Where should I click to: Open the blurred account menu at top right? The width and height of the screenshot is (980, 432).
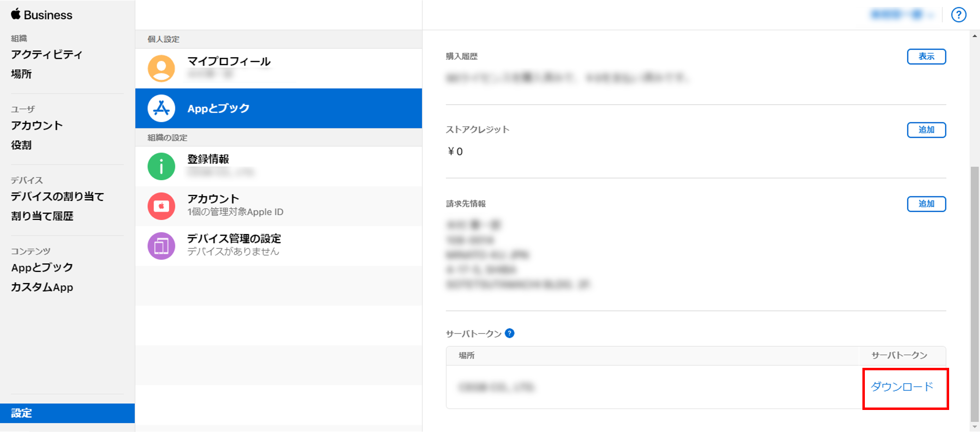click(x=902, y=15)
